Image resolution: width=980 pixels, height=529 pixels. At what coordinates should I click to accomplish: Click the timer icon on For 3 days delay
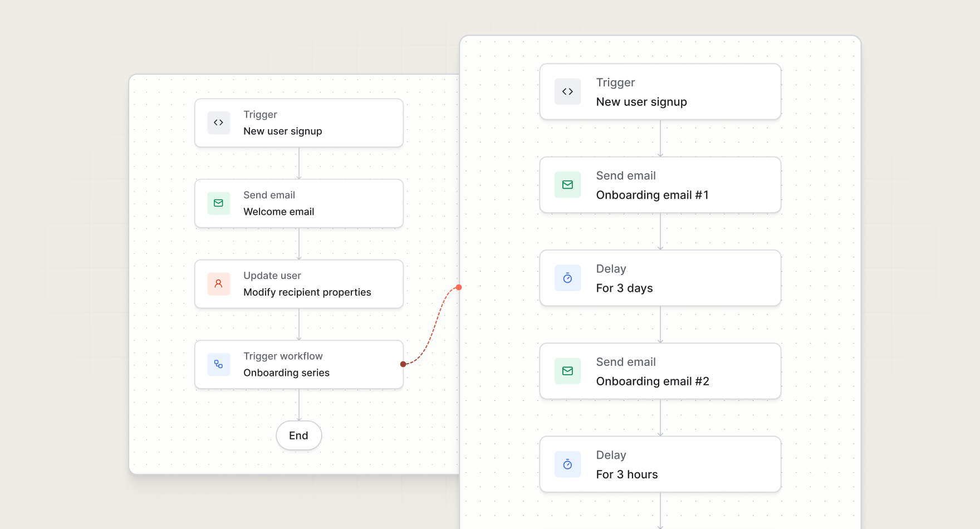(x=567, y=278)
